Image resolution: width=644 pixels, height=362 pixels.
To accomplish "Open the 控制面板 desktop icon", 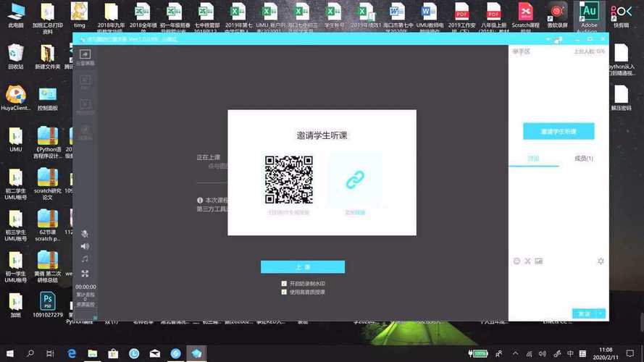I will (x=48, y=98).
